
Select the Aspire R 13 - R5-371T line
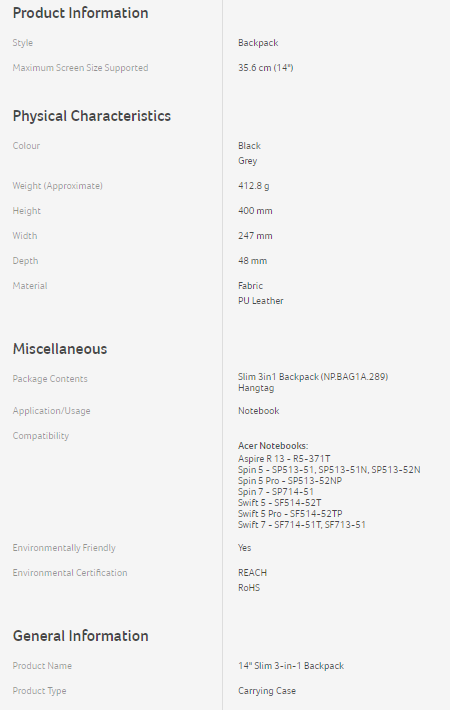pos(284,459)
